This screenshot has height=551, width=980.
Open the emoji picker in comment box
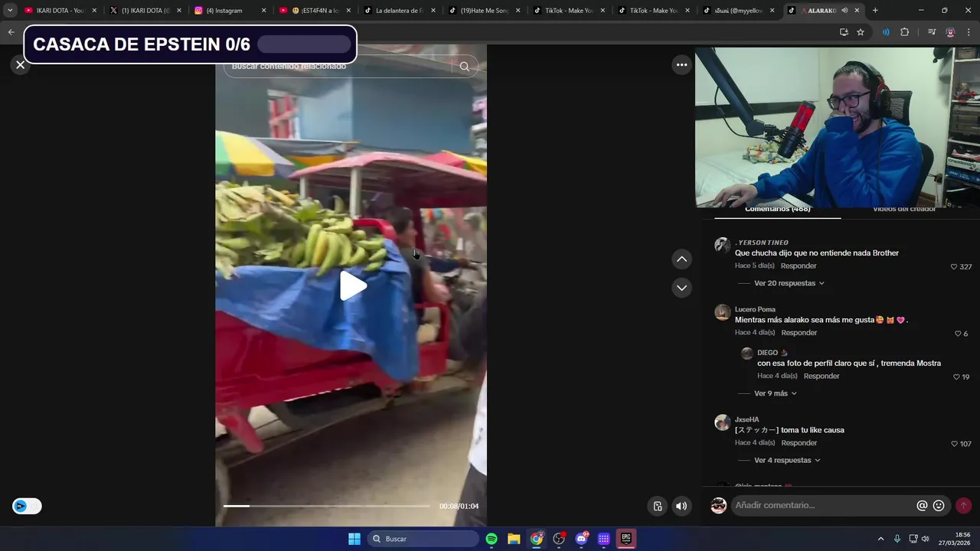[939, 506]
